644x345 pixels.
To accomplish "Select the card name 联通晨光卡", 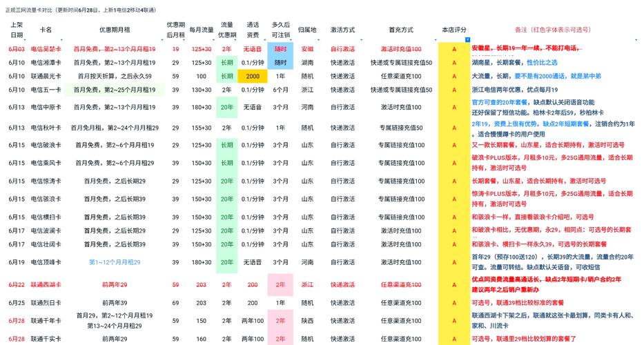I will coord(46,76).
